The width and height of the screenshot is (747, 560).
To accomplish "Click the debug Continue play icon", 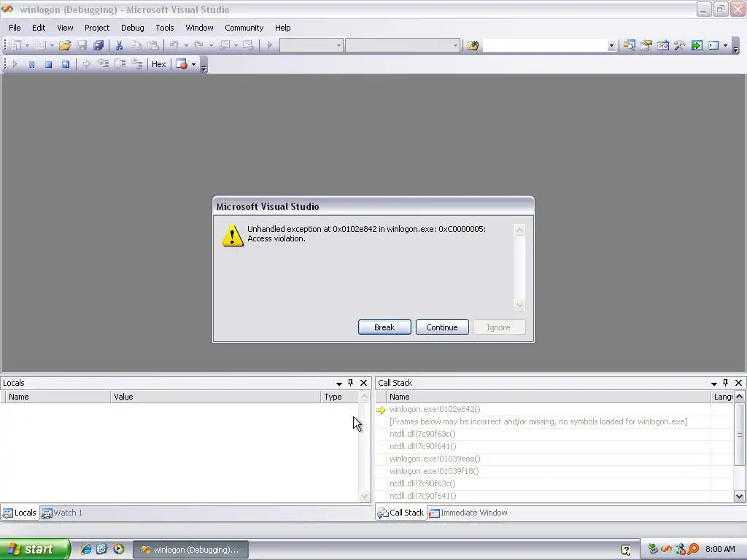I will click(15, 64).
